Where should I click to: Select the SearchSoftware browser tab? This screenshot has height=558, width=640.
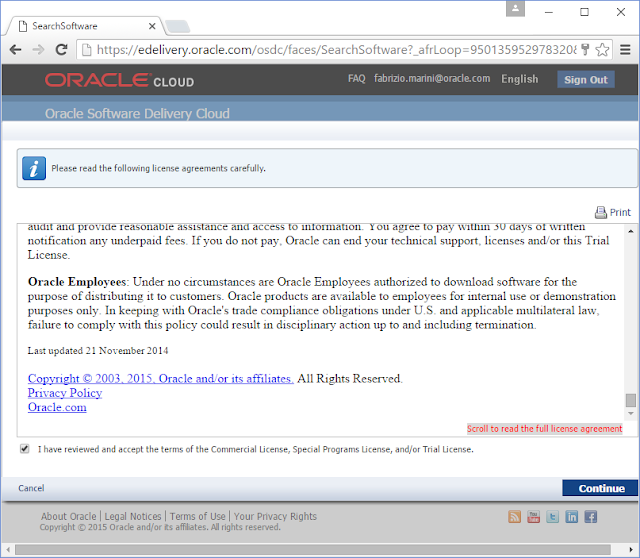click(85, 26)
